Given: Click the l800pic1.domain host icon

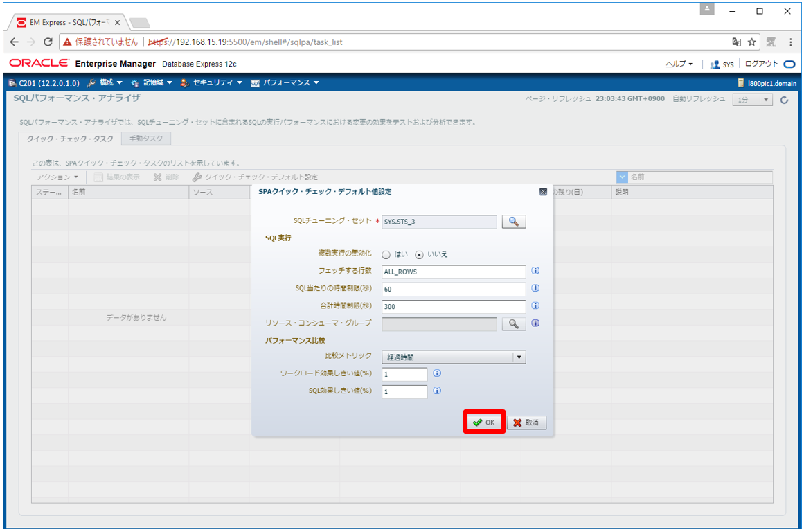Looking at the screenshot, I should (x=740, y=82).
